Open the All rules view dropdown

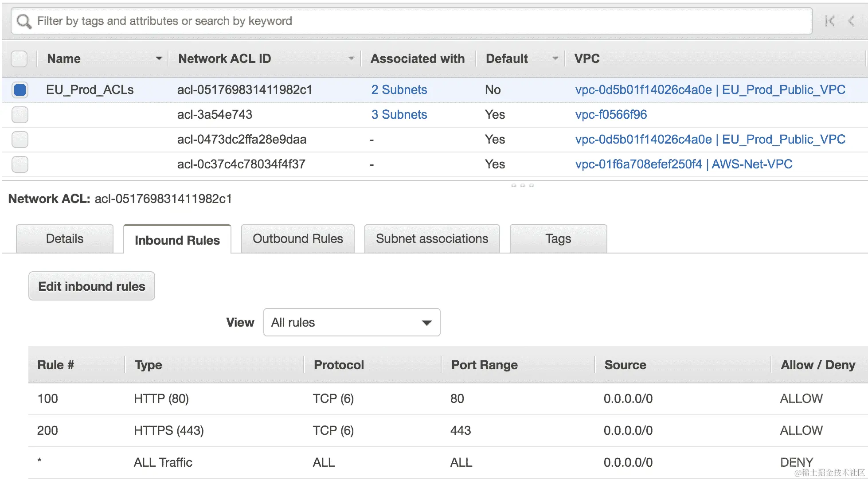point(352,322)
